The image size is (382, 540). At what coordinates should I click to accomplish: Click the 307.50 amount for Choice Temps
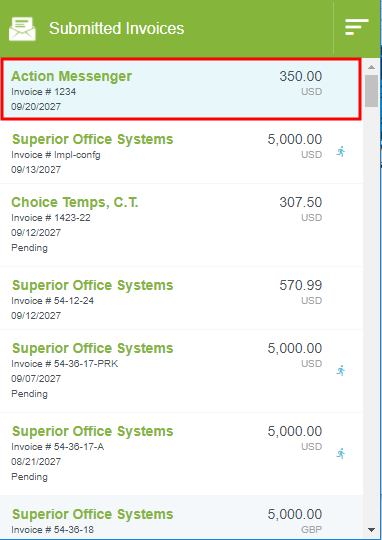coord(300,202)
